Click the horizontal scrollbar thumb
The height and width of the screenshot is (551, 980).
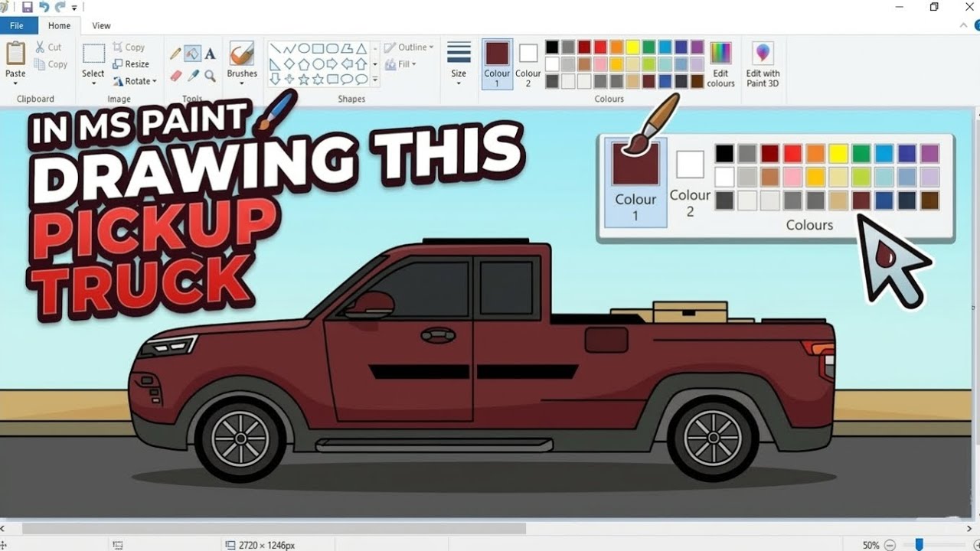[x=274, y=528]
